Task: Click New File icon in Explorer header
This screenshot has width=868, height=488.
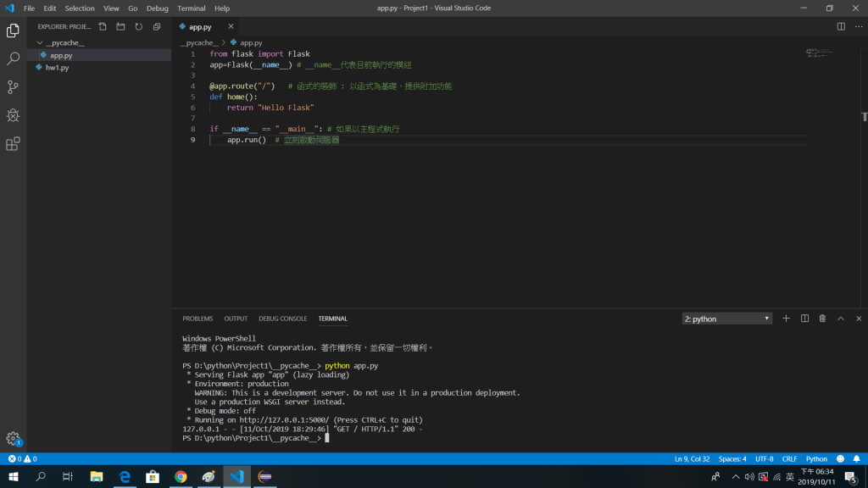Action: (103, 26)
